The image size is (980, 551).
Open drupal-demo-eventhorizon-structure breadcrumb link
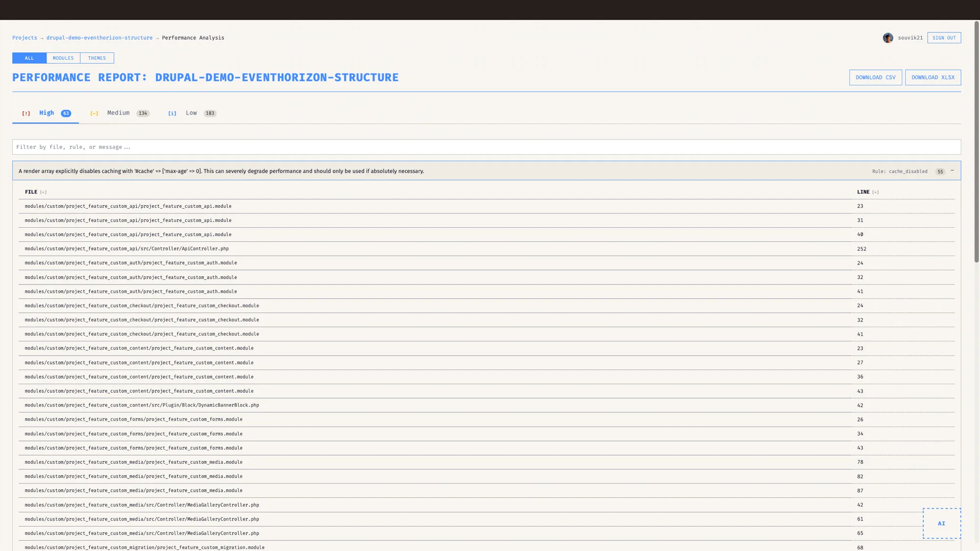tap(99, 38)
